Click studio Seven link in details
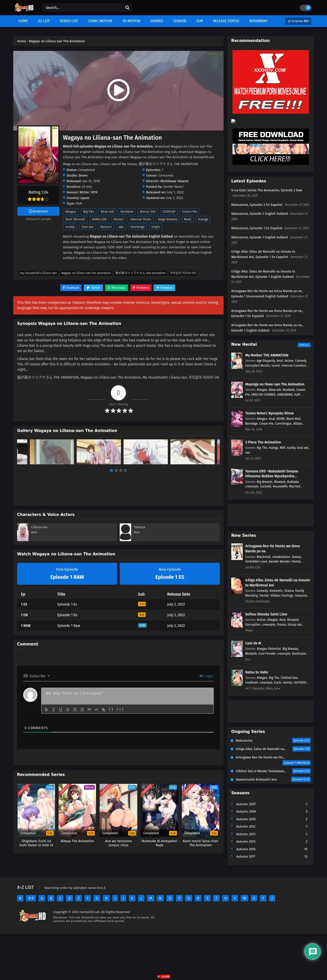Image resolution: width=327 pixels, height=980 pixels. [x=83, y=175]
